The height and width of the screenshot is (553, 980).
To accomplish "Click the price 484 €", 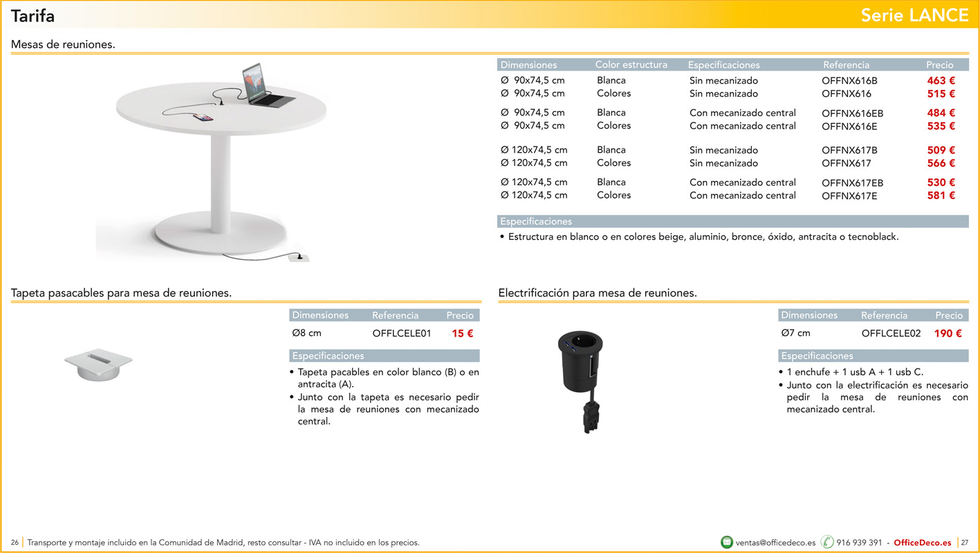I will point(941,113).
